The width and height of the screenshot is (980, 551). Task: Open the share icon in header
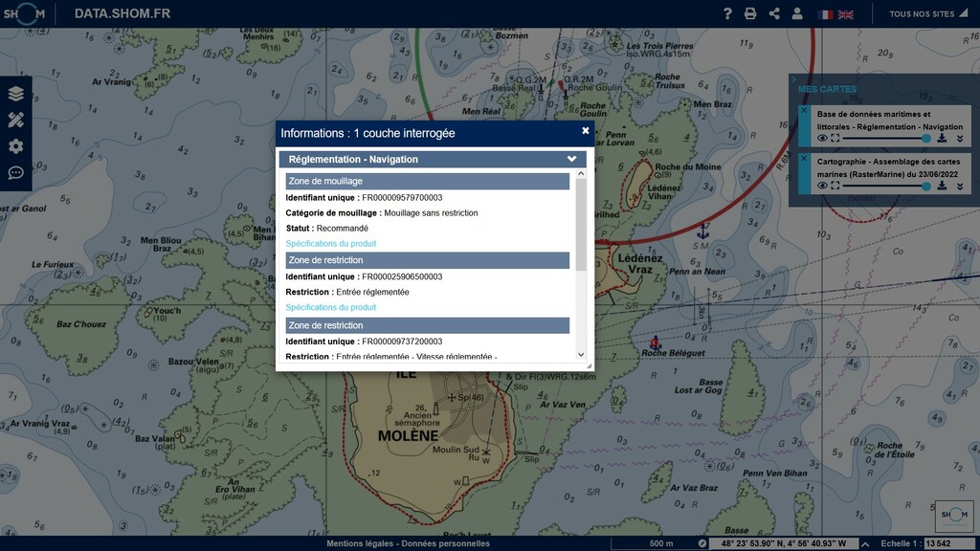[x=773, y=13]
